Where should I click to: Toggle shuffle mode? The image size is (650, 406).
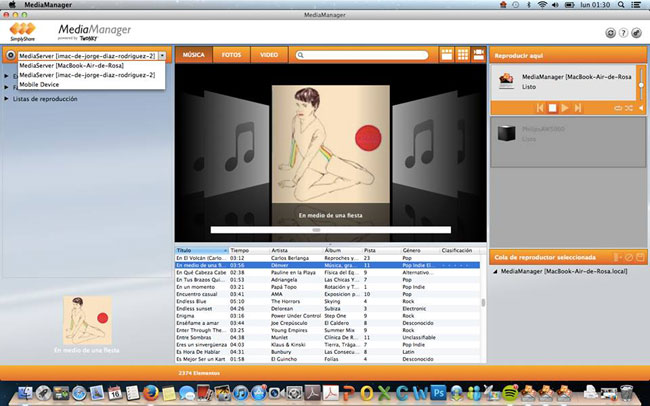[x=629, y=108]
